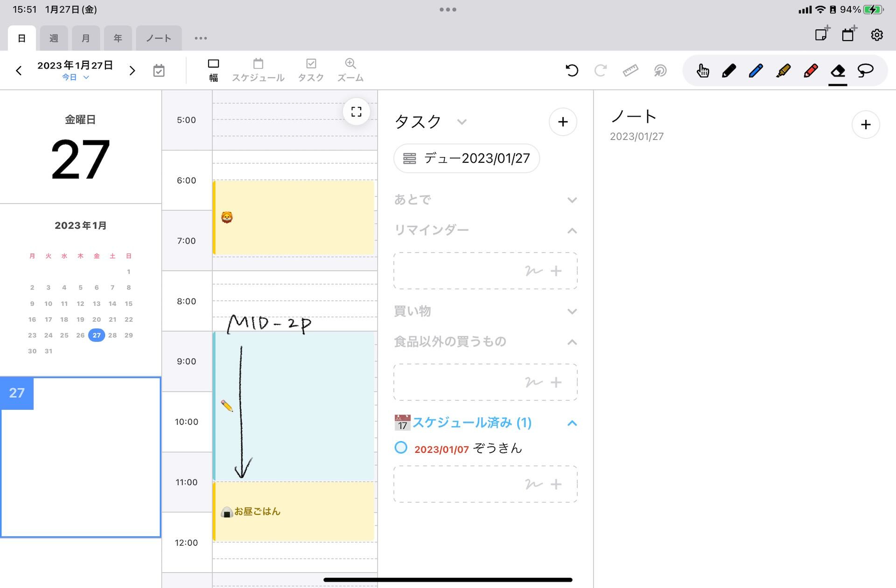Open the ruler tool

coord(630,70)
